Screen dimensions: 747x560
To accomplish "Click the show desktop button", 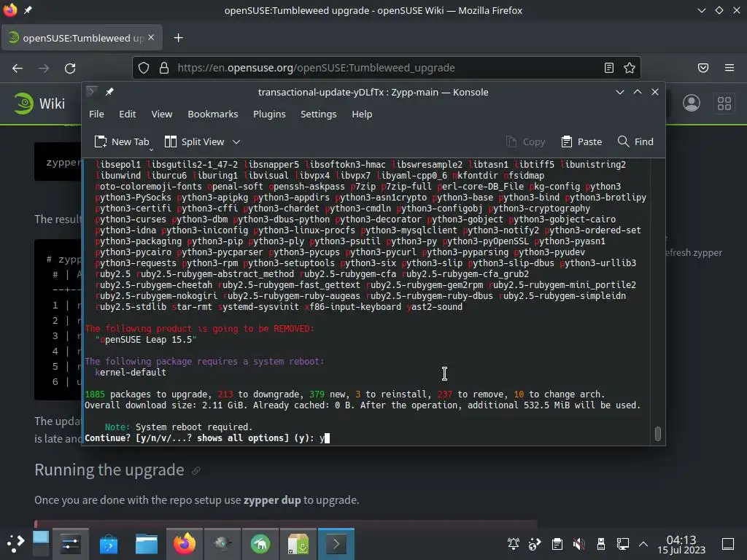I will coord(728,544).
